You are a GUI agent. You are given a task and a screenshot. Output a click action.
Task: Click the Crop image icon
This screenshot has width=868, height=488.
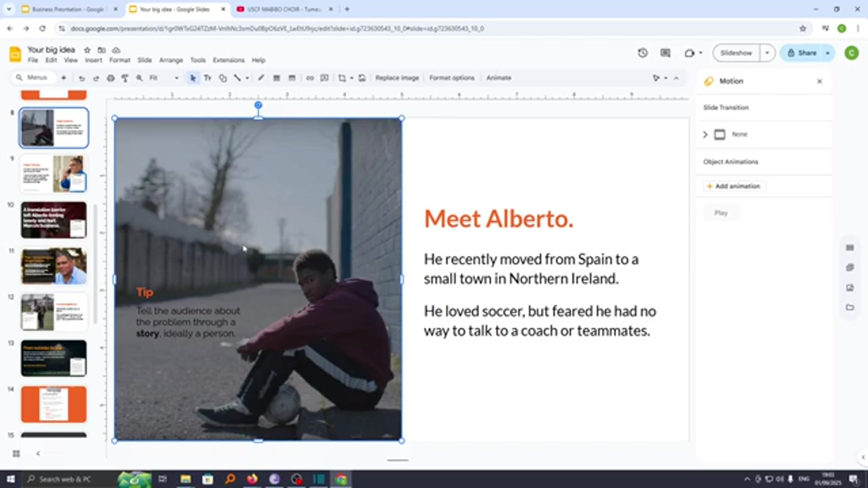[x=342, y=78]
